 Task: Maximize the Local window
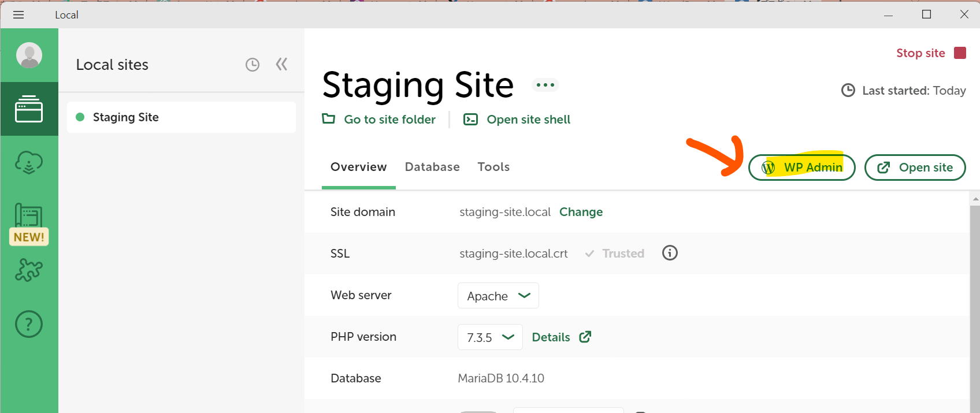click(926, 14)
